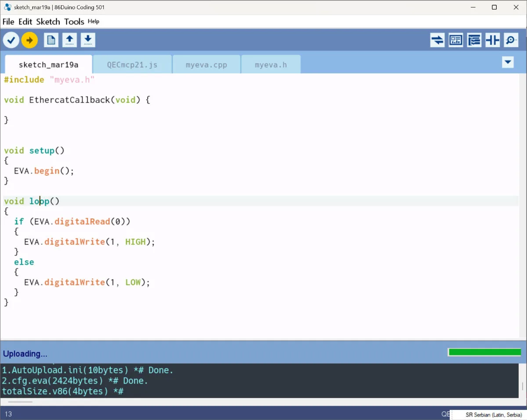Create a new sketch with the page icon
Image resolution: width=527 pixels, height=420 pixels.
pos(51,40)
